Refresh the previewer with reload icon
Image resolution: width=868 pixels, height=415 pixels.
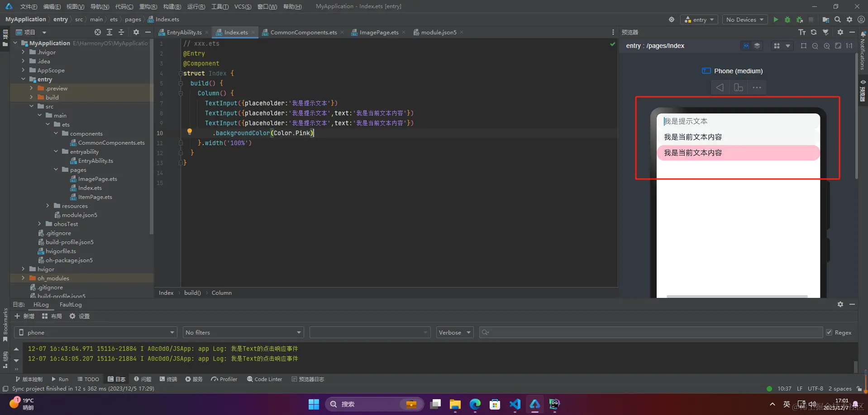click(x=814, y=32)
